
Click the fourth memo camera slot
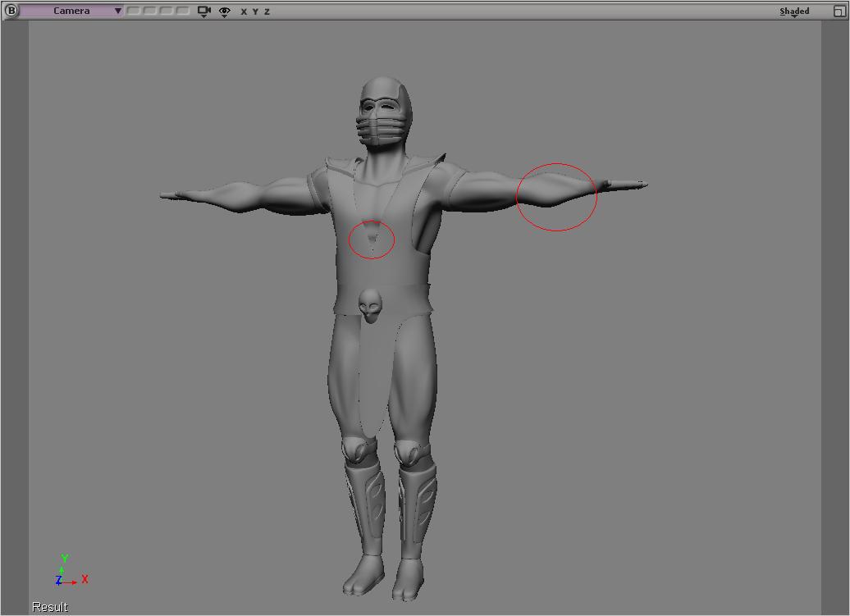pos(183,11)
